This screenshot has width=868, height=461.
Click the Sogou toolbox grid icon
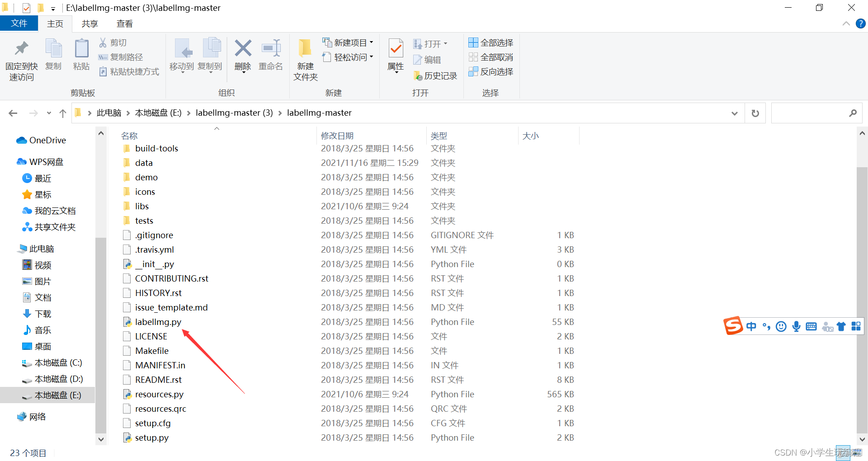tap(856, 326)
